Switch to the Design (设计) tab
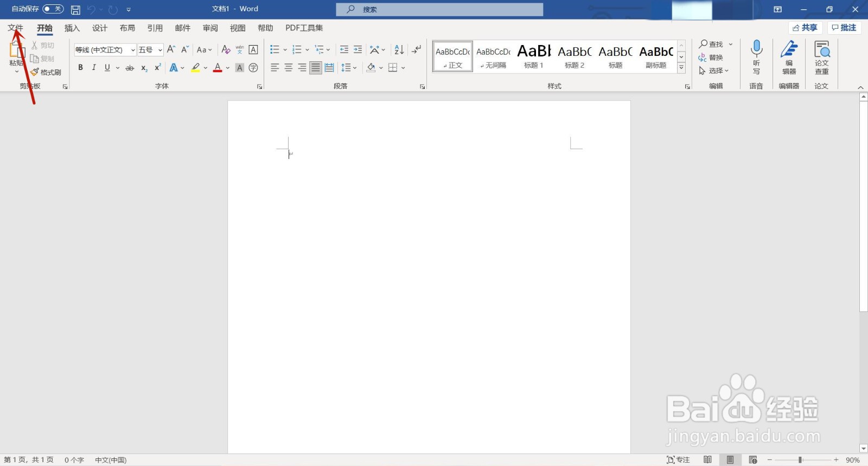The image size is (868, 466). [100, 28]
